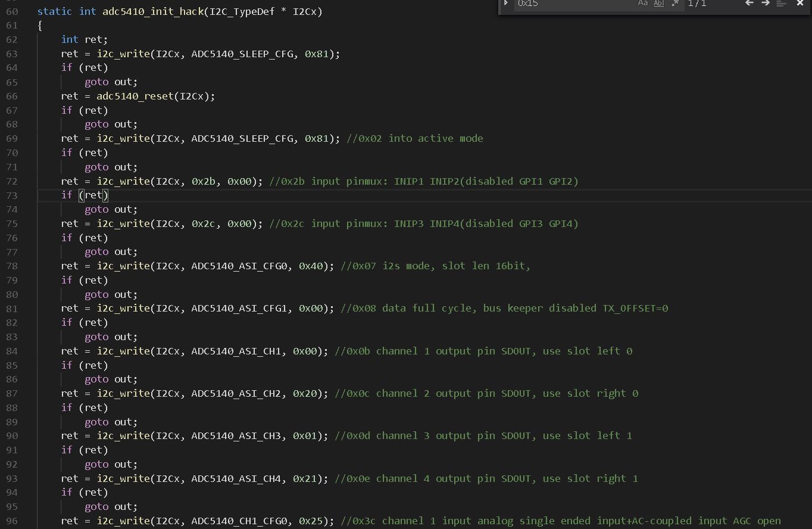The image size is (812, 529).
Task: Toggle Match Whole Word option
Action: [x=658, y=3]
